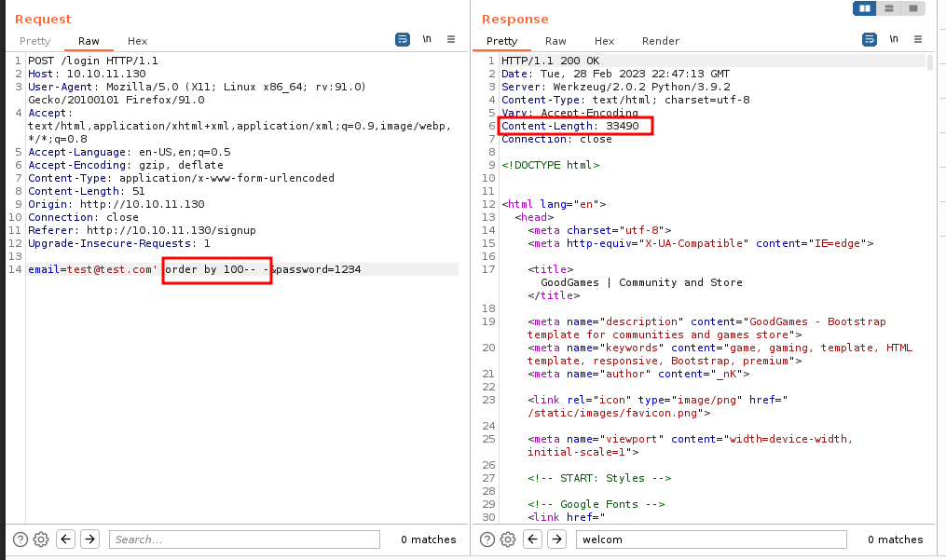Click the <!DOCTYPE html> line
Screen dimensions: 946x560
coord(550,165)
